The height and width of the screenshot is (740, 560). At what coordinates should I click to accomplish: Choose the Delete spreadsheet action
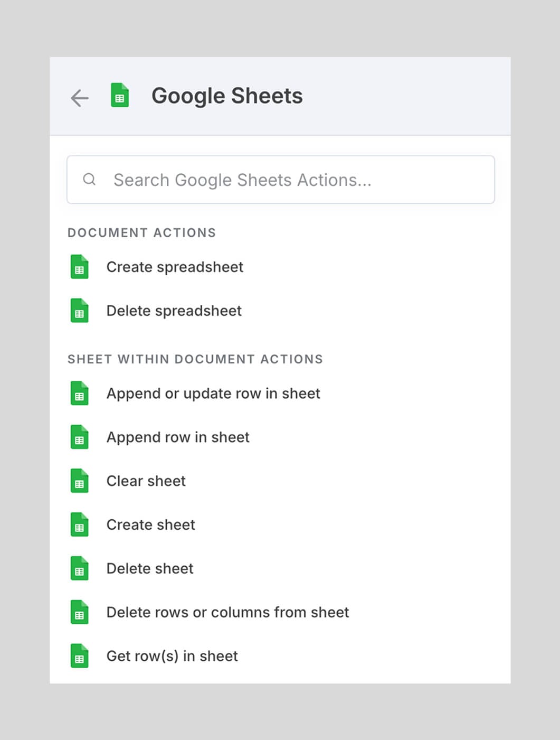(174, 311)
